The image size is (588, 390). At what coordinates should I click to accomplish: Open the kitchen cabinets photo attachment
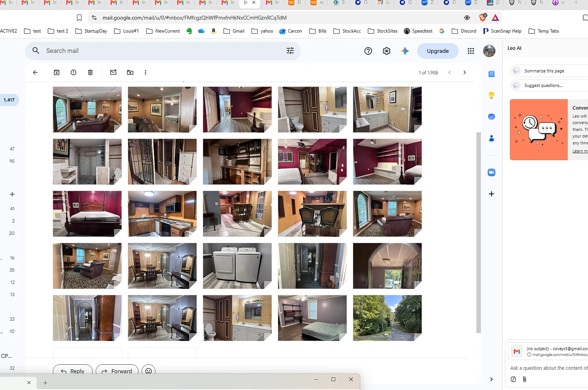pyautogui.click(x=162, y=214)
